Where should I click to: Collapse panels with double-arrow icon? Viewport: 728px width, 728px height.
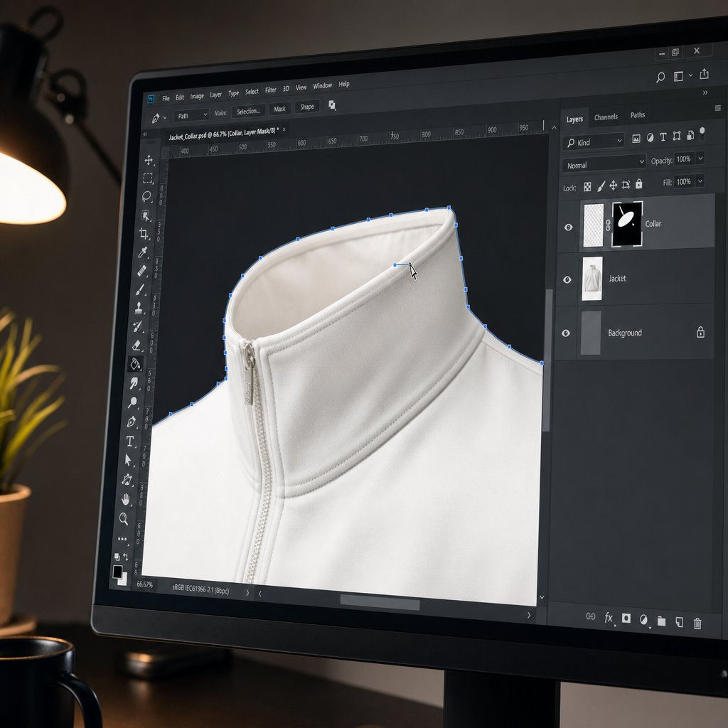coord(705,93)
